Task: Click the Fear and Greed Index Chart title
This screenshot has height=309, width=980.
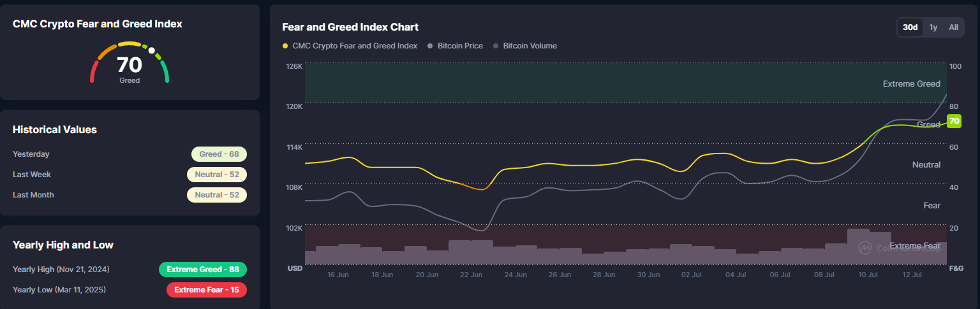Action: click(350, 27)
